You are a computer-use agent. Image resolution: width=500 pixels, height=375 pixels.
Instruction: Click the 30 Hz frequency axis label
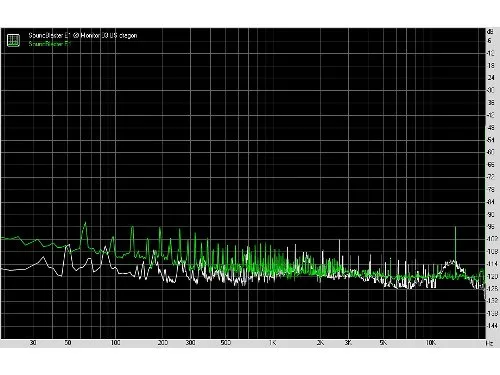coord(33,343)
